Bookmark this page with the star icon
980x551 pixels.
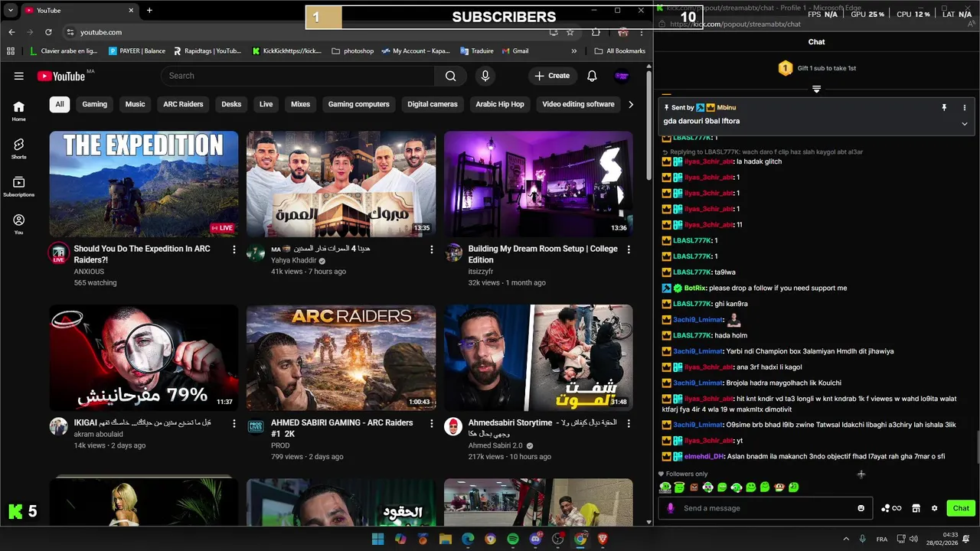[570, 32]
